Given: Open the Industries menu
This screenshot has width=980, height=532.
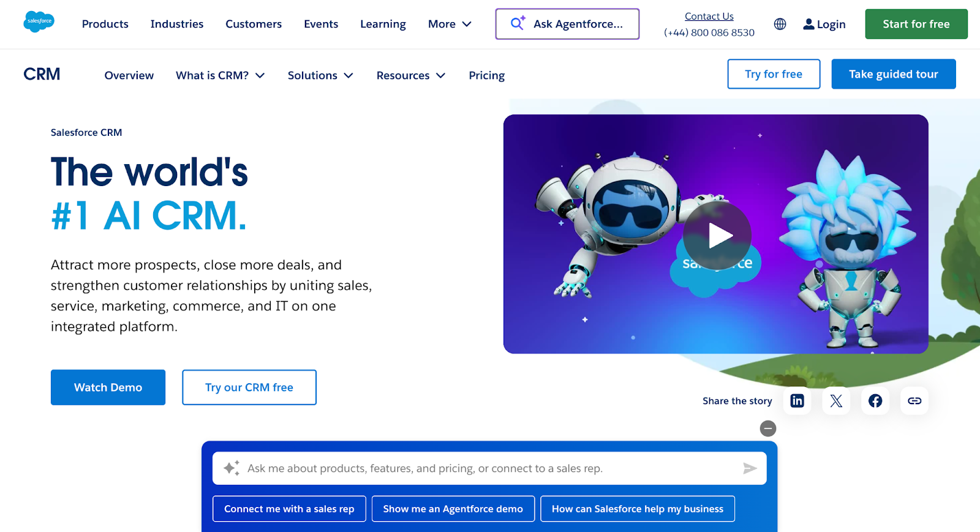Looking at the screenshot, I should pos(177,24).
